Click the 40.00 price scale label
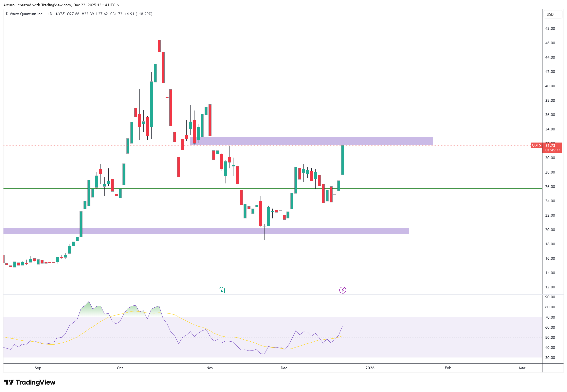This screenshot has width=567, height=392. (550, 86)
